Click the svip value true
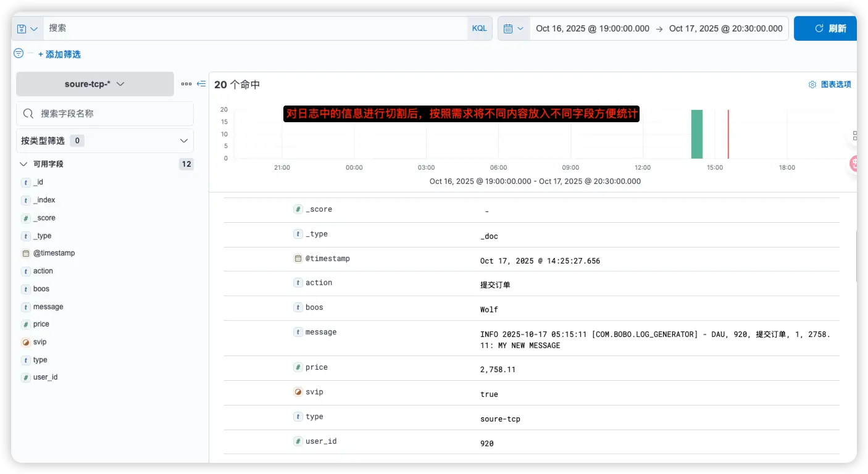 [489, 394]
